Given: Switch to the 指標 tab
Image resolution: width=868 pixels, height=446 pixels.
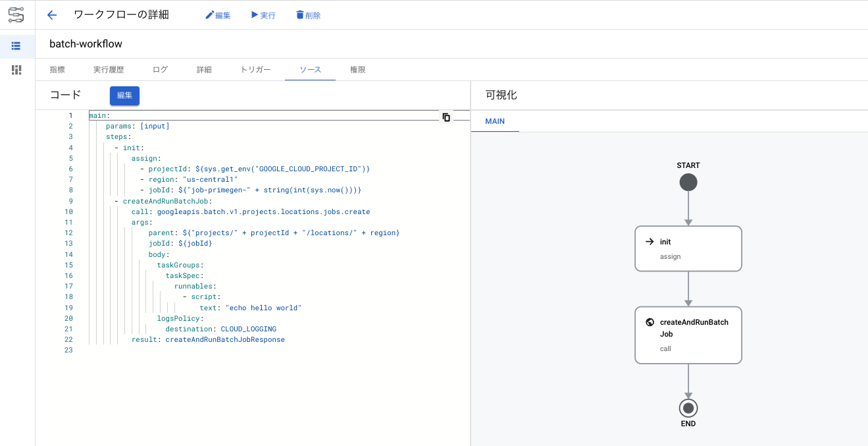Looking at the screenshot, I should (x=57, y=70).
